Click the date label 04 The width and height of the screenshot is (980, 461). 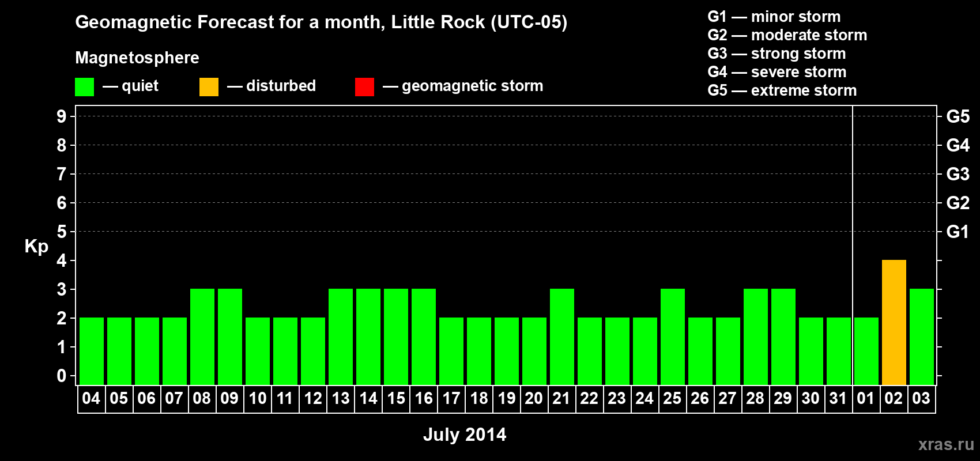(91, 399)
